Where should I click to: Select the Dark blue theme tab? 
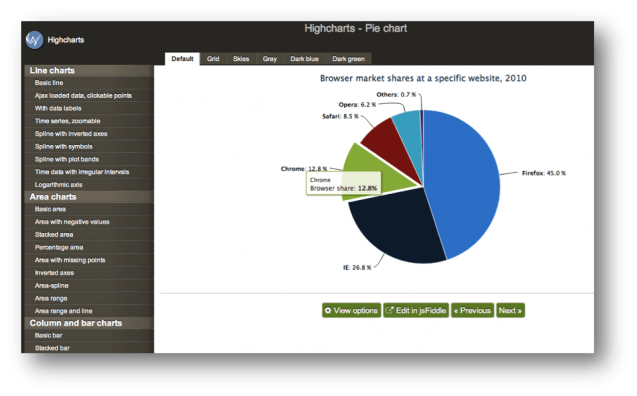point(304,59)
